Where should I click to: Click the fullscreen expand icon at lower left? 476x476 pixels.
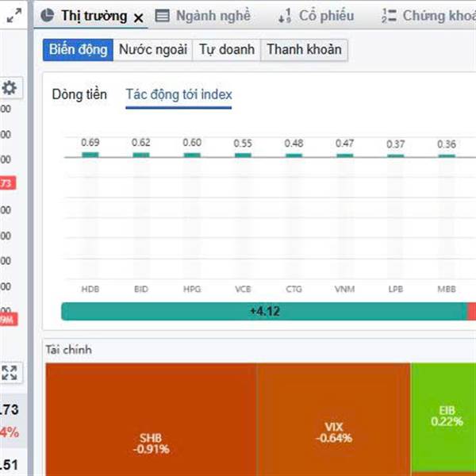[x=10, y=373]
